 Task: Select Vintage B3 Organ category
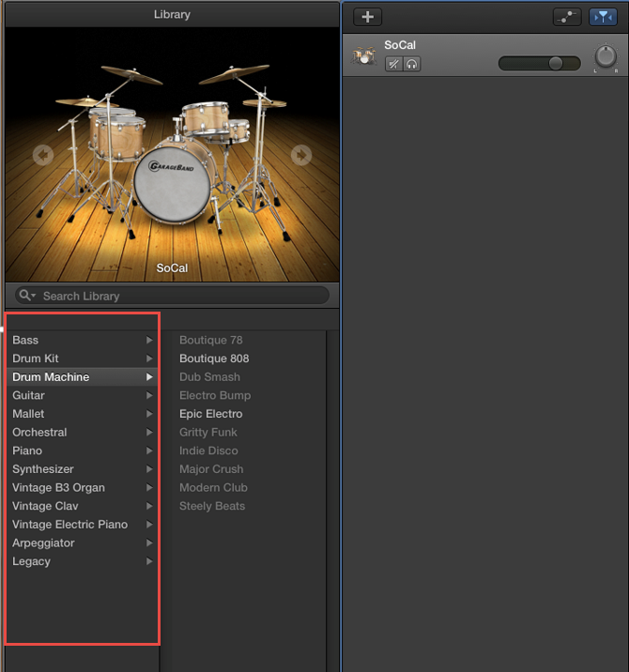[x=83, y=487]
